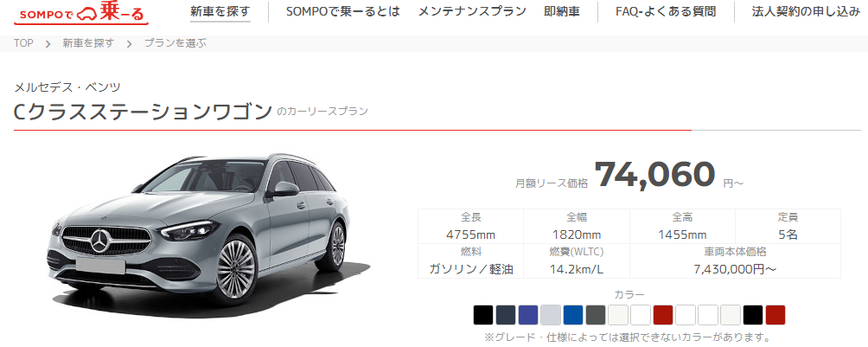
Task: Select the red swatch between white swatches
Action: (662, 315)
